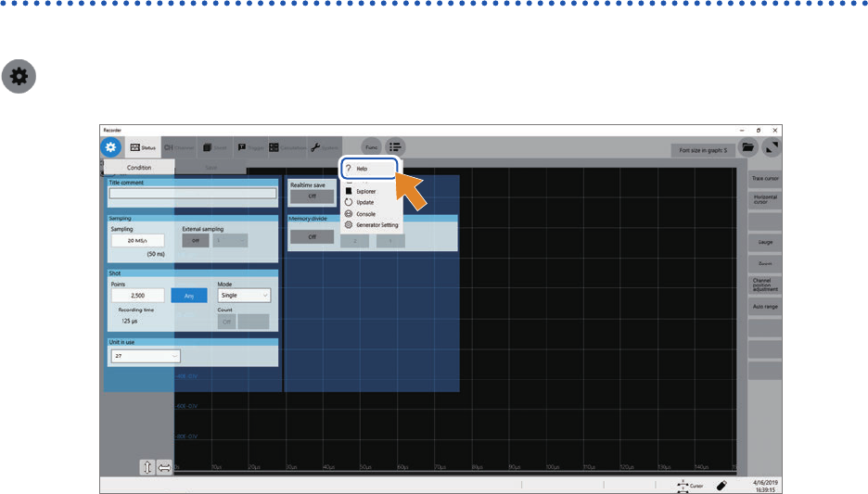The height and width of the screenshot is (494, 868).
Task: Click the Font size in graph: S button
Action: (703, 150)
